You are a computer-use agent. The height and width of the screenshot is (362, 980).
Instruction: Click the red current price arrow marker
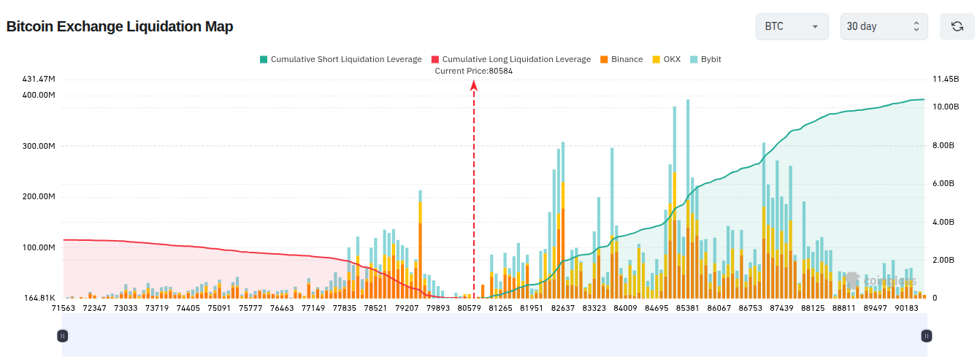click(474, 85)
